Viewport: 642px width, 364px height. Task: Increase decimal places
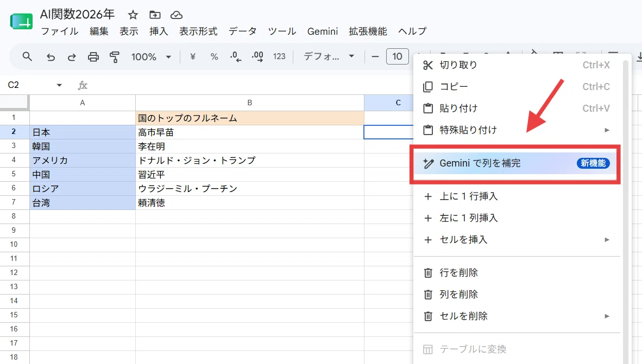[257, 56]
